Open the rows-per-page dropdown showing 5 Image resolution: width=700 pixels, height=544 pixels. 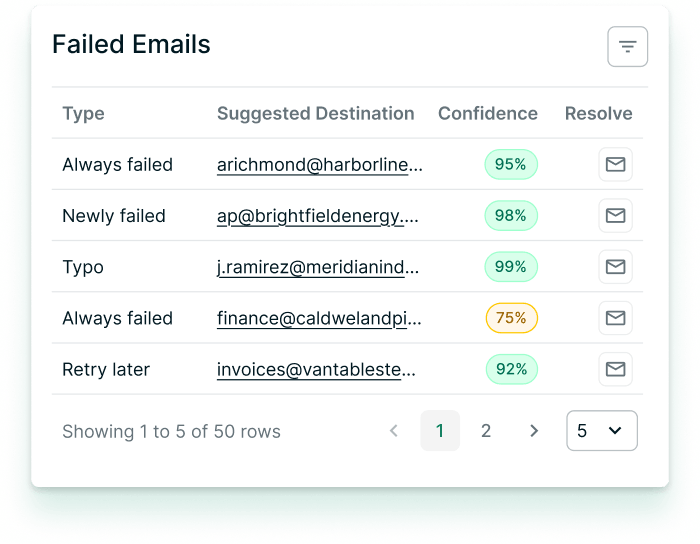(602, 431)
